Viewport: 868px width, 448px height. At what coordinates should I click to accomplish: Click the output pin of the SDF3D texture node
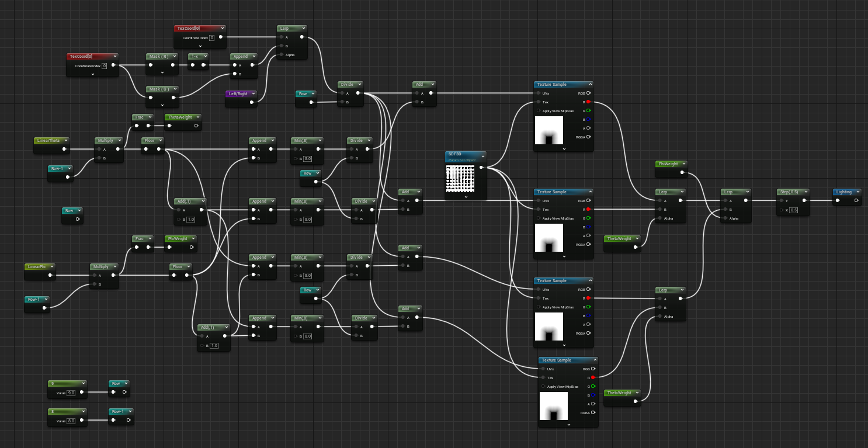(x=481, y=168)
